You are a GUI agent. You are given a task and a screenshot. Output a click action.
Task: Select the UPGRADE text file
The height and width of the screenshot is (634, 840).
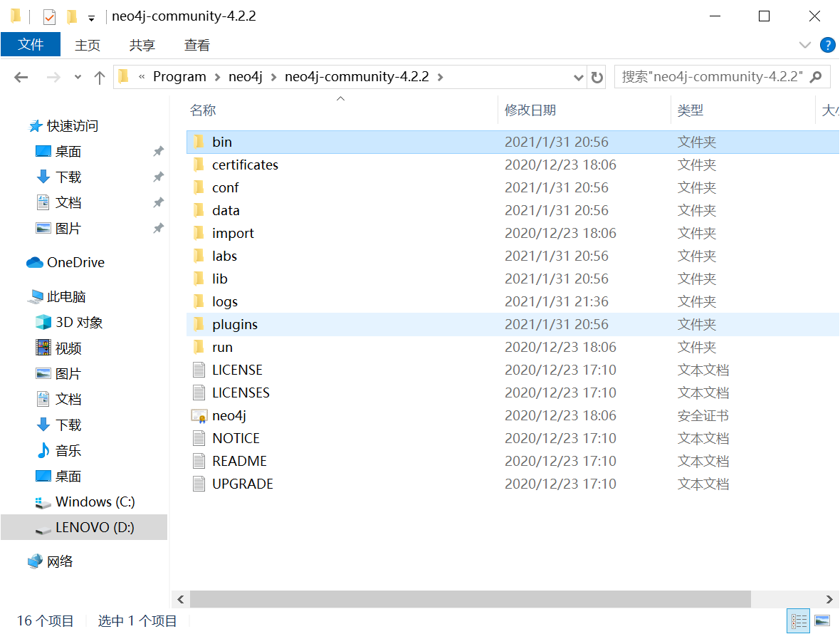click(512, 484)
